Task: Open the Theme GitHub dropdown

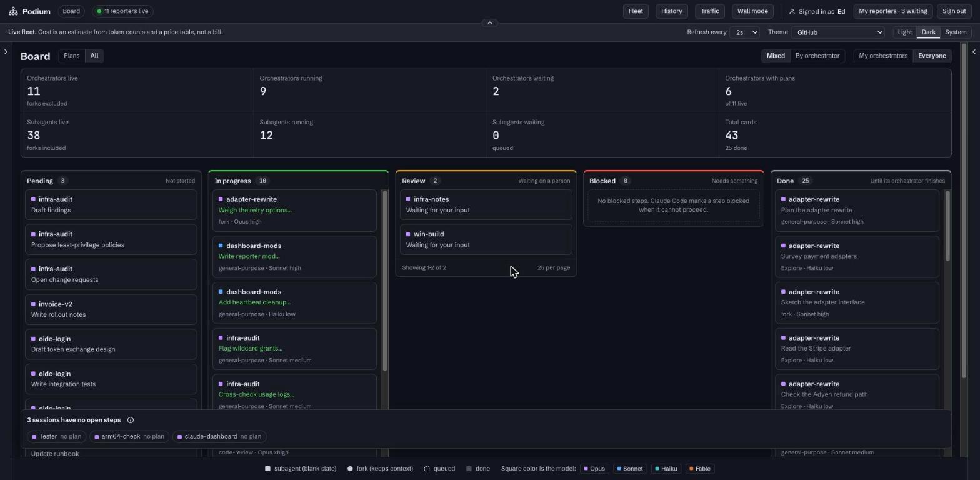Action: tap(837, 32)
